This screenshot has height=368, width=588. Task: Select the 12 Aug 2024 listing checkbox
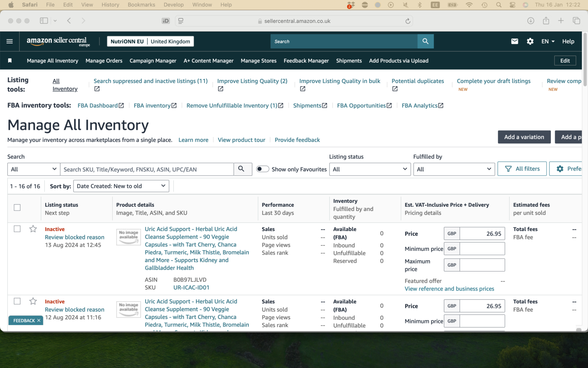tap(17, 301)
